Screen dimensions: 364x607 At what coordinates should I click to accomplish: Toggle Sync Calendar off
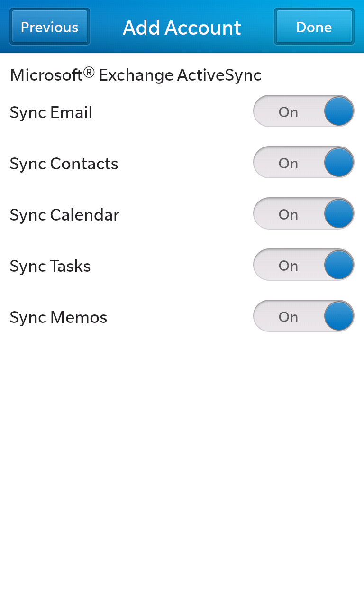click(304, 214)
